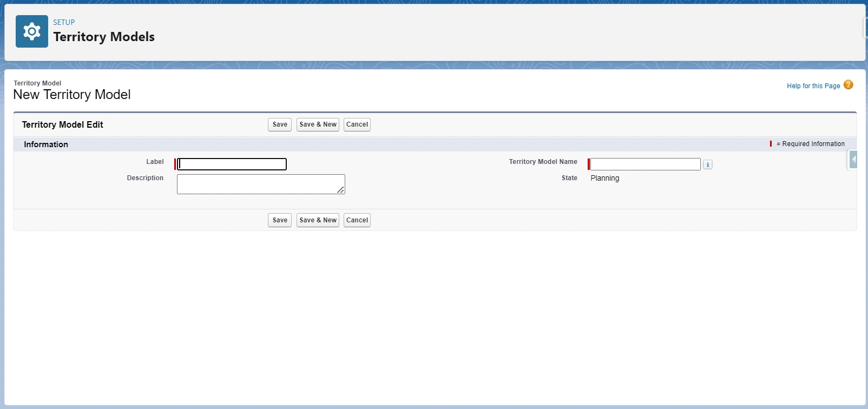
Task: Click the SETUP label above the heading
Action: click(x=64, y=22)
